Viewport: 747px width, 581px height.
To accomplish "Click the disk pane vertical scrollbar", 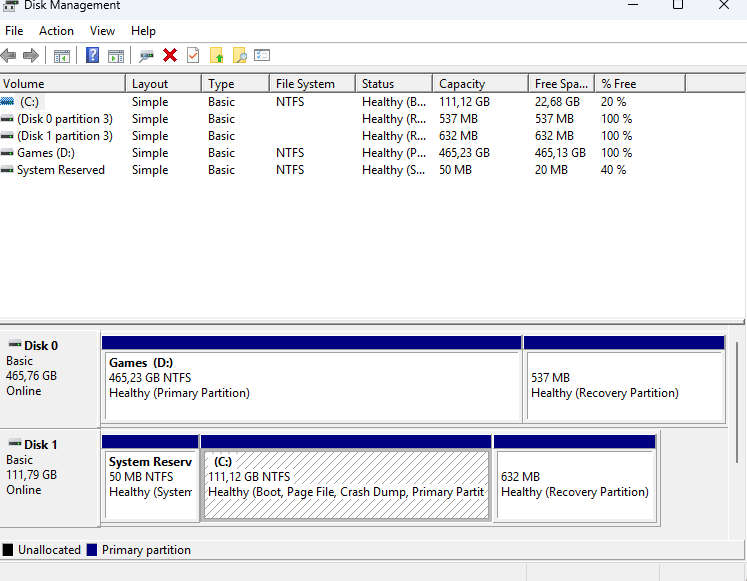I will coord(737,402).
